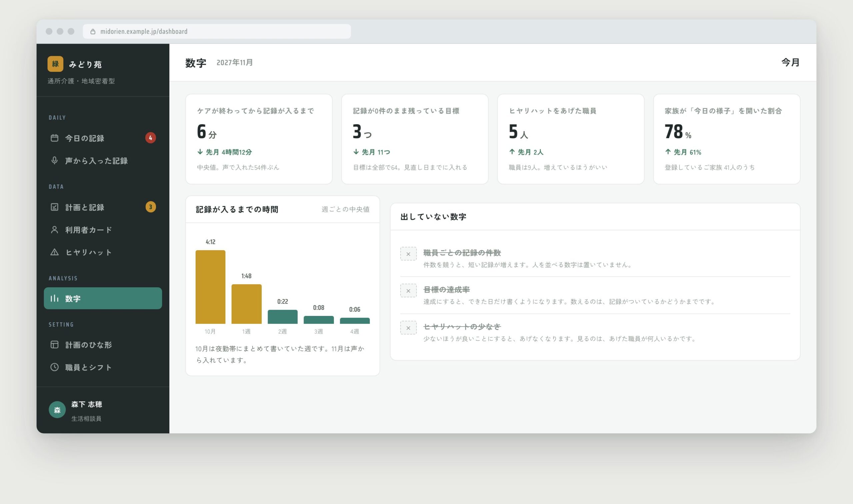This screenshot has height=504, width=853.
Task: Click the clock icon for 職員とシフト
Action: point(54,367)
